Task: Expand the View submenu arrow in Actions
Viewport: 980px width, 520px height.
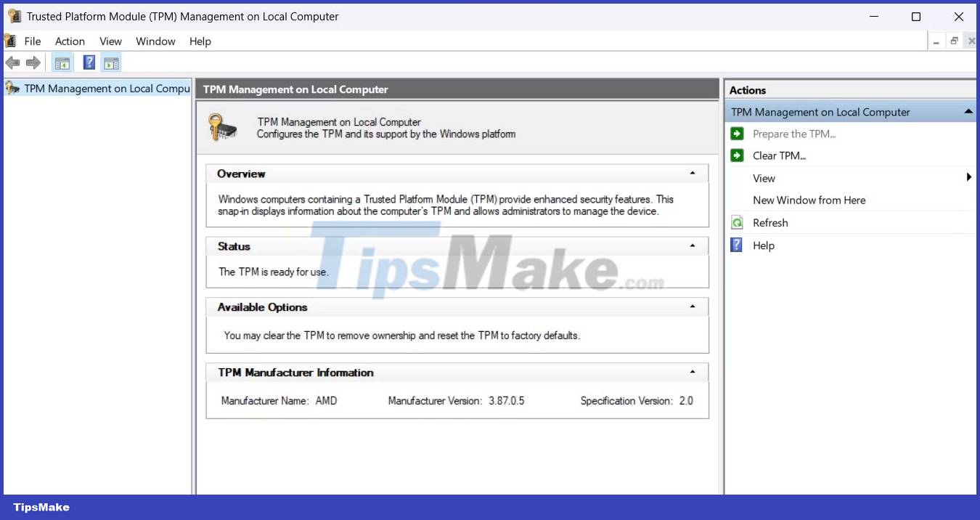Action: tap(968, 178)
